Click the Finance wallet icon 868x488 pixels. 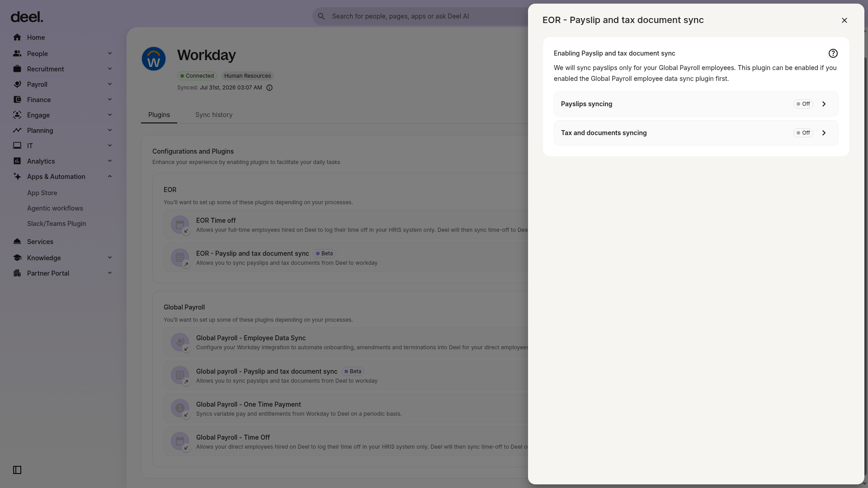[17, 100]
